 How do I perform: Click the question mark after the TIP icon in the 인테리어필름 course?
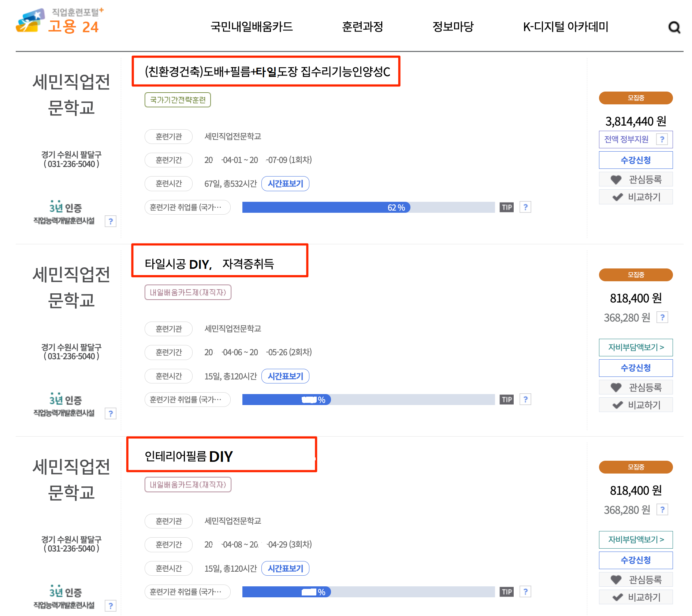(525, 591)
